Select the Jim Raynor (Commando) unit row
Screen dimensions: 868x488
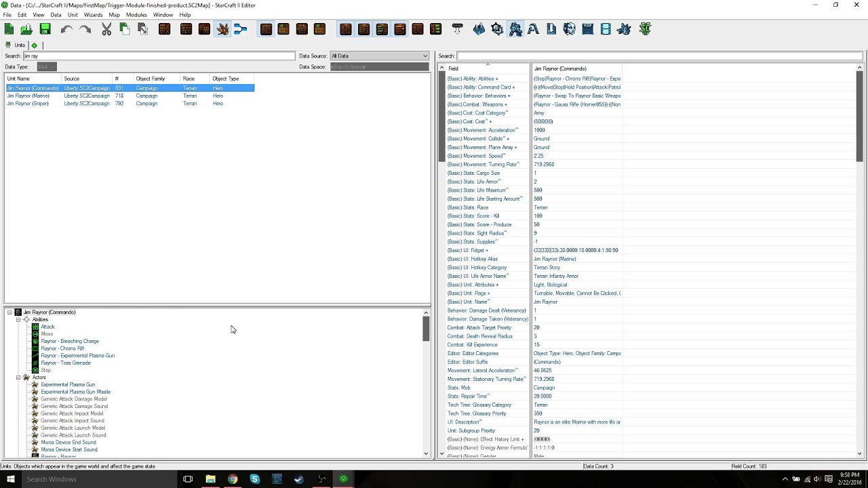130,88
